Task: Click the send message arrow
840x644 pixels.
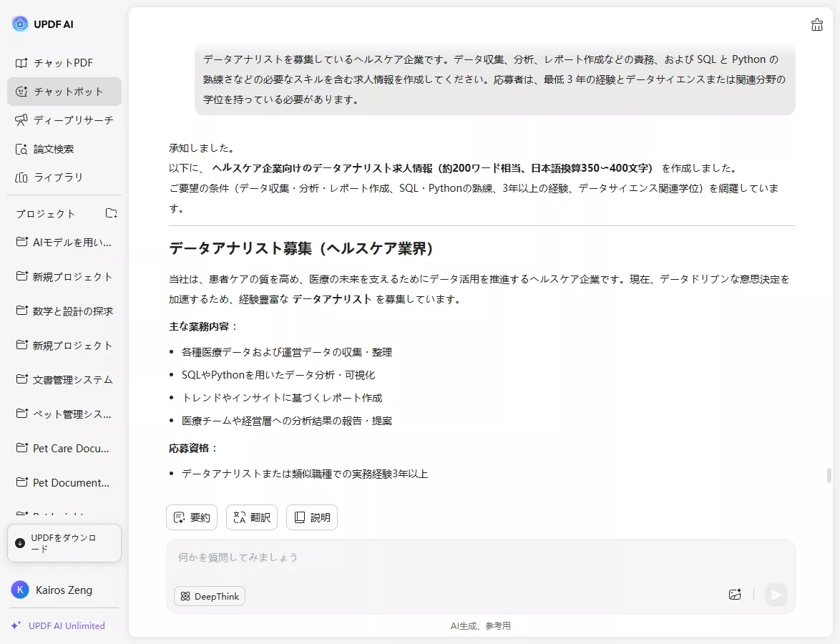Action: [x=776, y=595]
